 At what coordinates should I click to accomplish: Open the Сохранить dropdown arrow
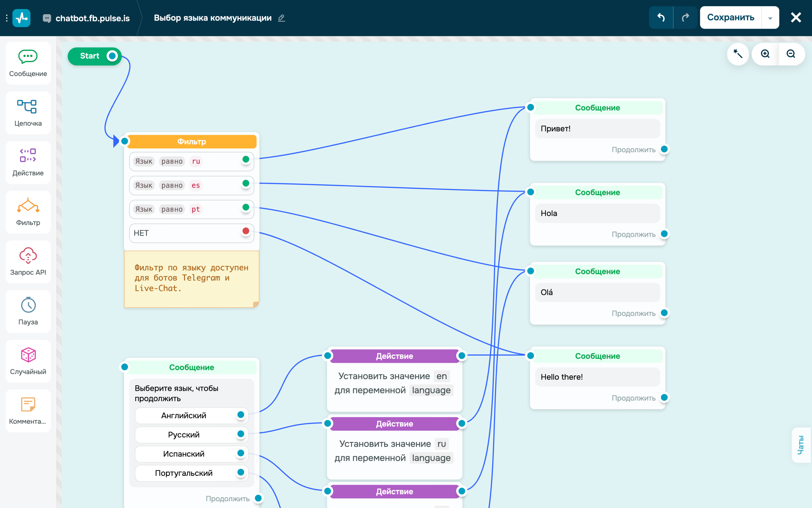(770, 18)
